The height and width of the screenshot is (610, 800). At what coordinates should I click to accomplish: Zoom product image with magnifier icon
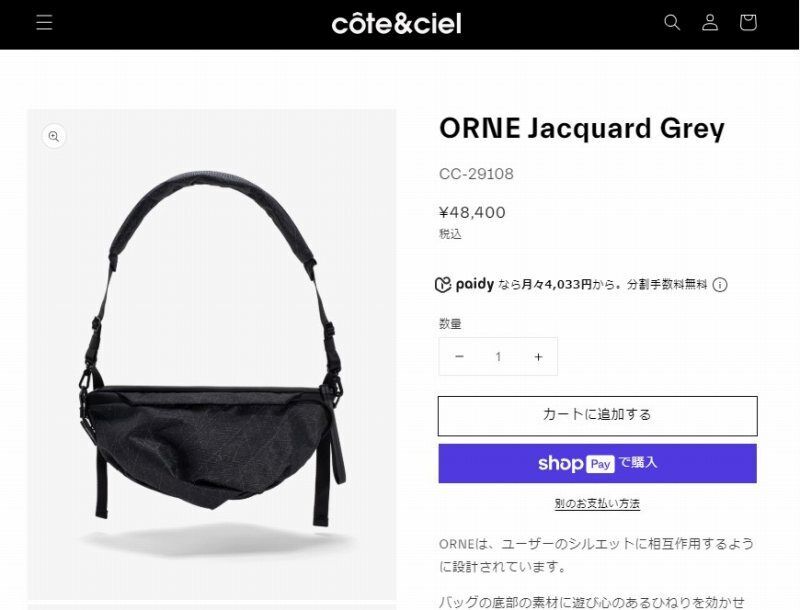click(54, 136)
